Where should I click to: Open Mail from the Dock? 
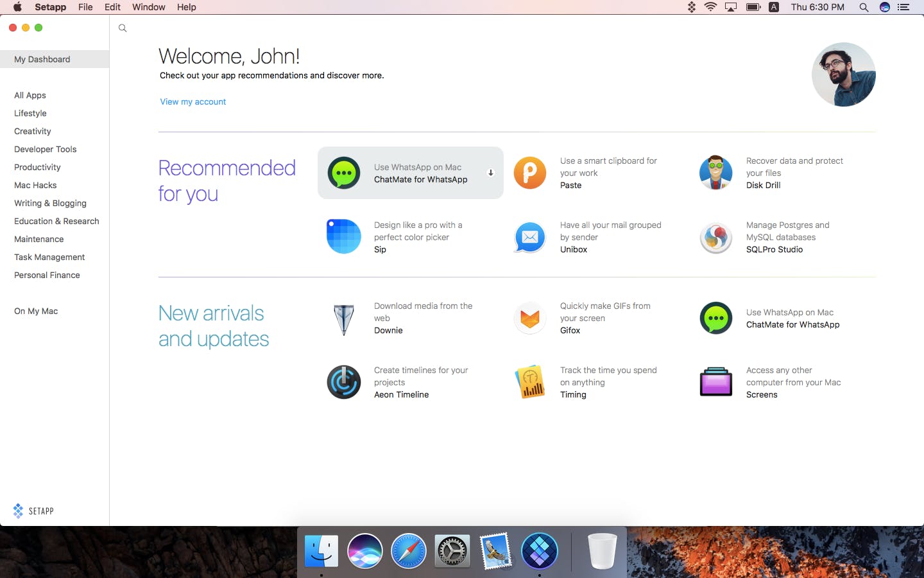[x=496, y=550]
